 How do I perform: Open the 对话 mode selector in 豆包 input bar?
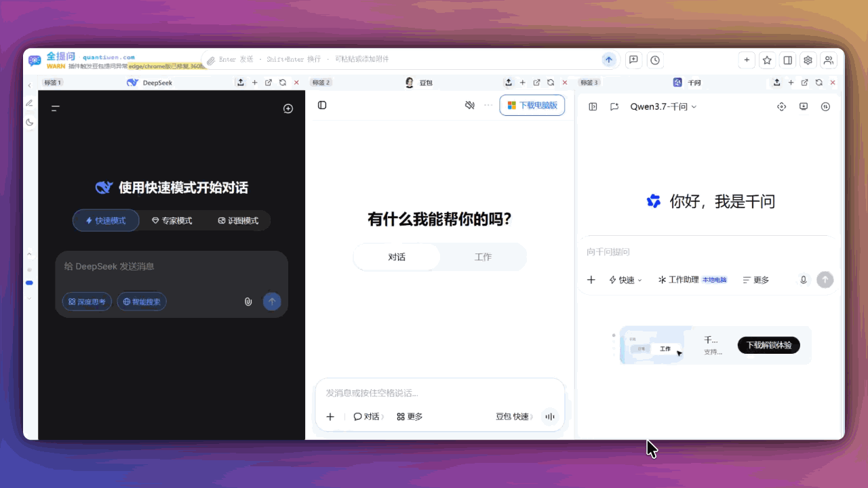coord(369,417)
